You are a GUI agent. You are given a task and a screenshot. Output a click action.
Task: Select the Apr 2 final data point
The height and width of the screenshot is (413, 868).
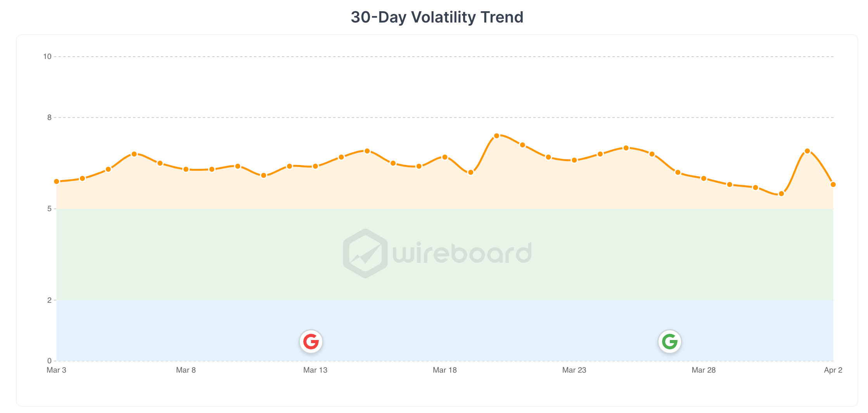coord(833,184)
